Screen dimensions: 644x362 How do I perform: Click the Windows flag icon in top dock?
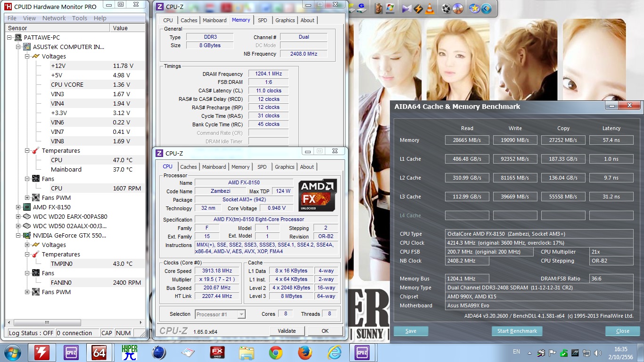(390, 8)
